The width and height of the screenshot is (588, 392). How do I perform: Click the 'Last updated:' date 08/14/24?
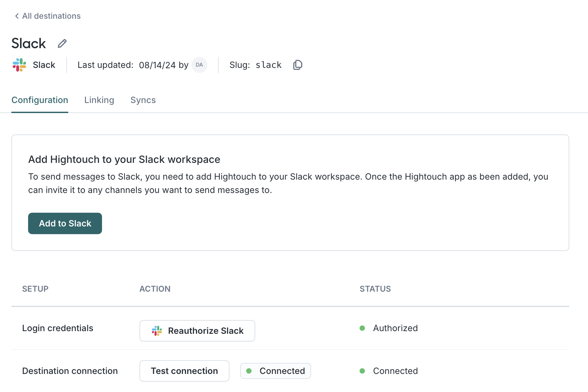coord(157,65)
